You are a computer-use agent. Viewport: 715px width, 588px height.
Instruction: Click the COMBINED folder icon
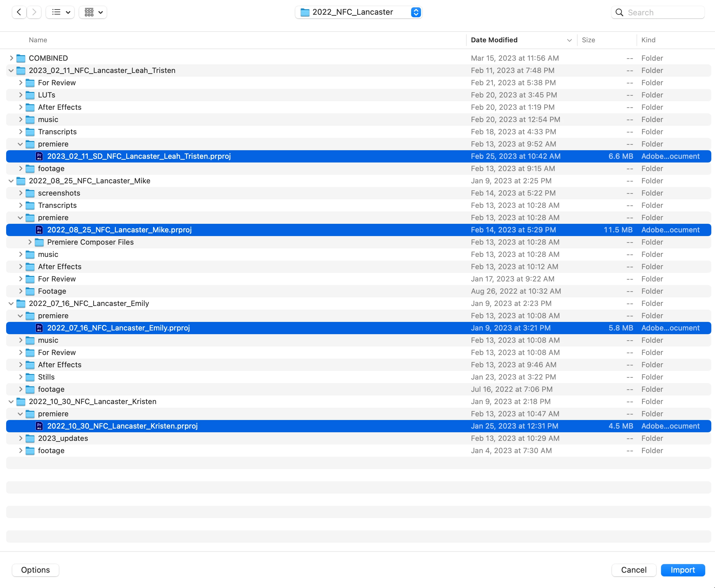point(21,58)
